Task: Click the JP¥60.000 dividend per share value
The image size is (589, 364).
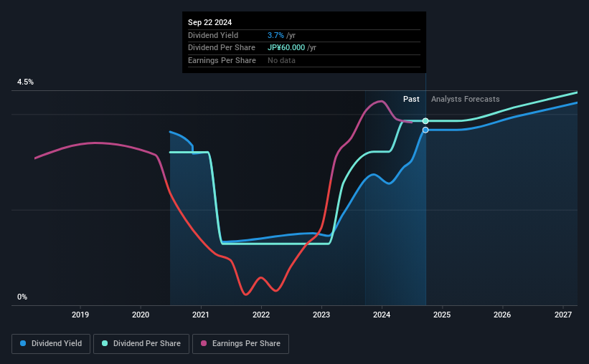Action: pyautogui.click(x=286, y=48)
